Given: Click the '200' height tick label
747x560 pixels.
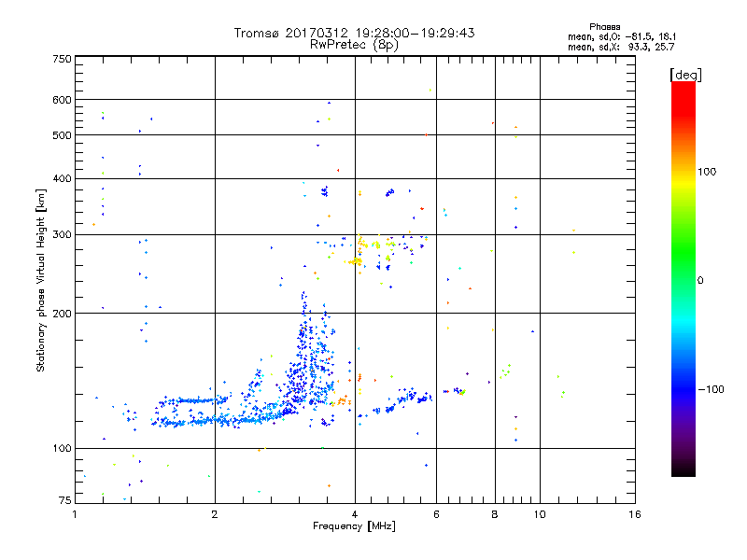Looking at the screenshot, I should point(62,314).
